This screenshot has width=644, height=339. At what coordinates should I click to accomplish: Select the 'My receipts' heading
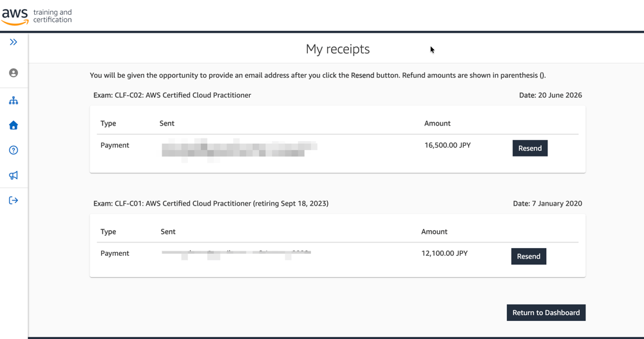(x=337, y=49)
